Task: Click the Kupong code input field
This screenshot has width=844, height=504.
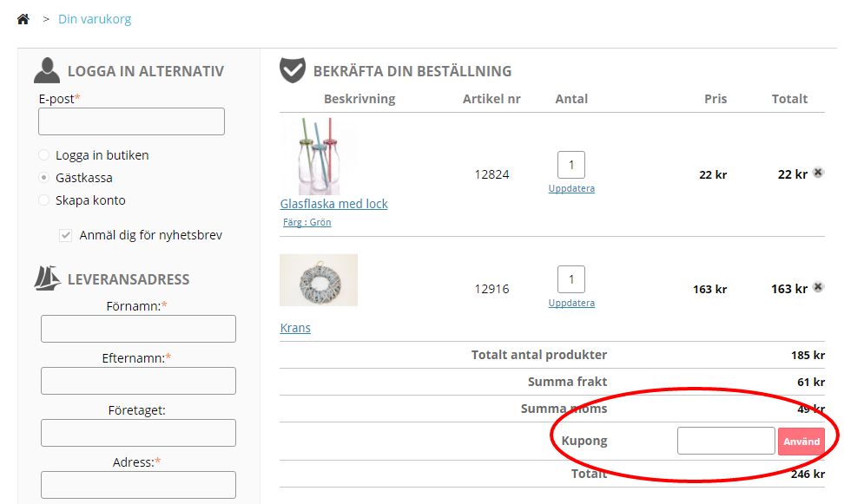Action: (725, 441)
